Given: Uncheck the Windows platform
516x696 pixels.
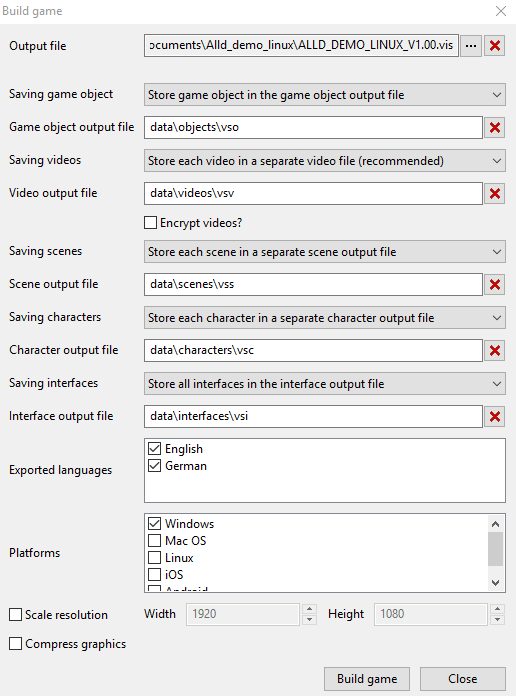Looking at the screenshot, I should (155, 523).
